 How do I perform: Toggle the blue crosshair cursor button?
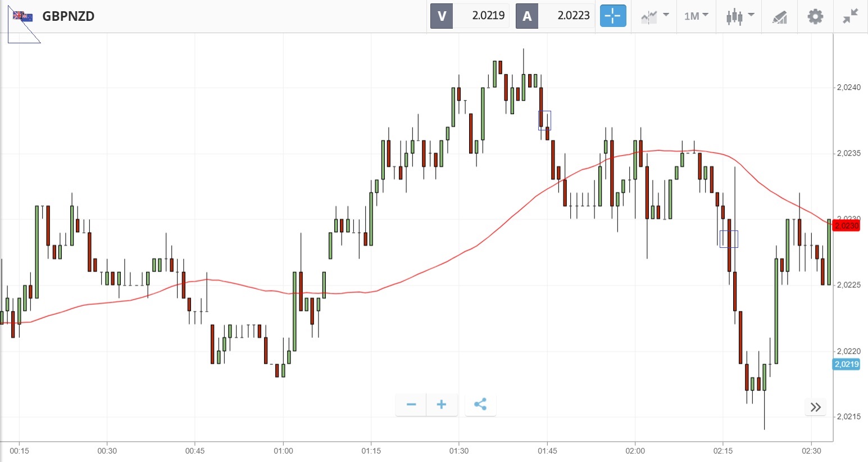tap(612, 16)
